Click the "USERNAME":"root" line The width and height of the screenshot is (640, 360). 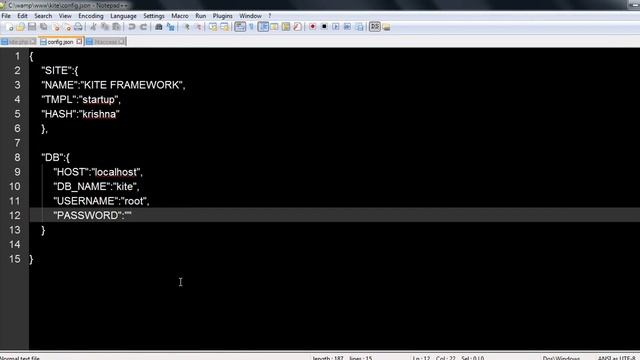tap(101, 201)
